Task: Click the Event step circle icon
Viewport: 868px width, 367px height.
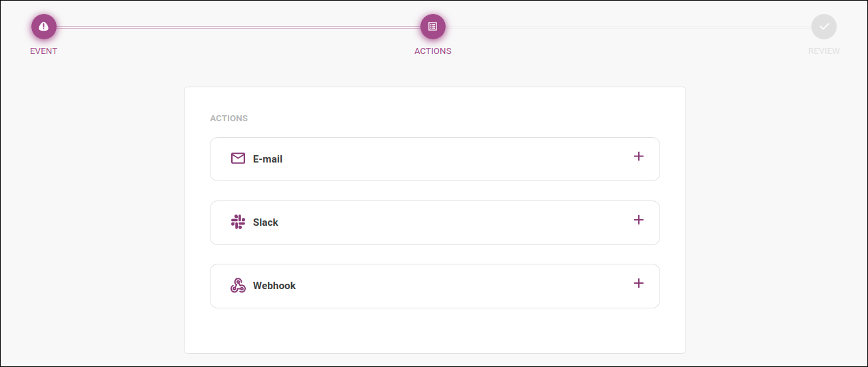Action: click(x=44, y=27)
